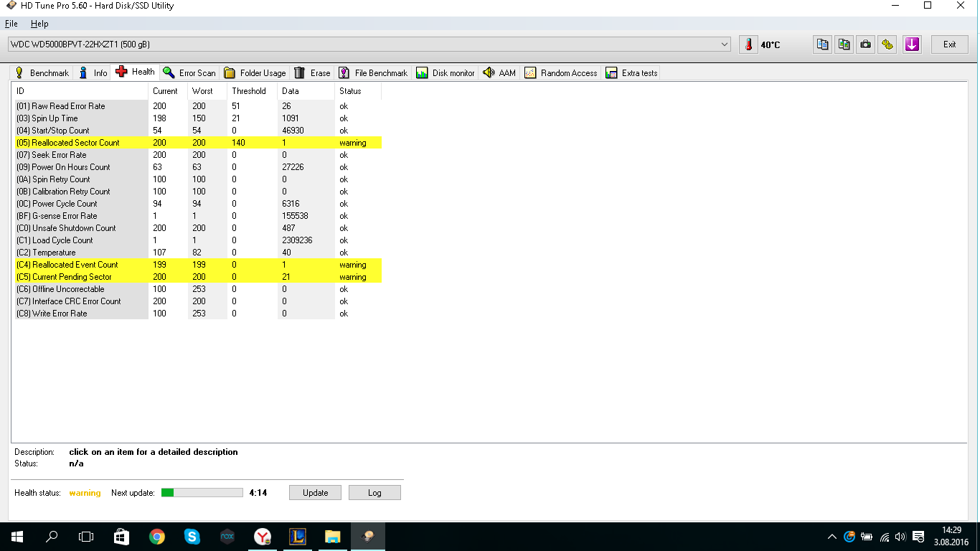The width and height of the screenshot is (980, 551).
Task: Click the thermometer temperature icon
Action: (x=748, y=44)
